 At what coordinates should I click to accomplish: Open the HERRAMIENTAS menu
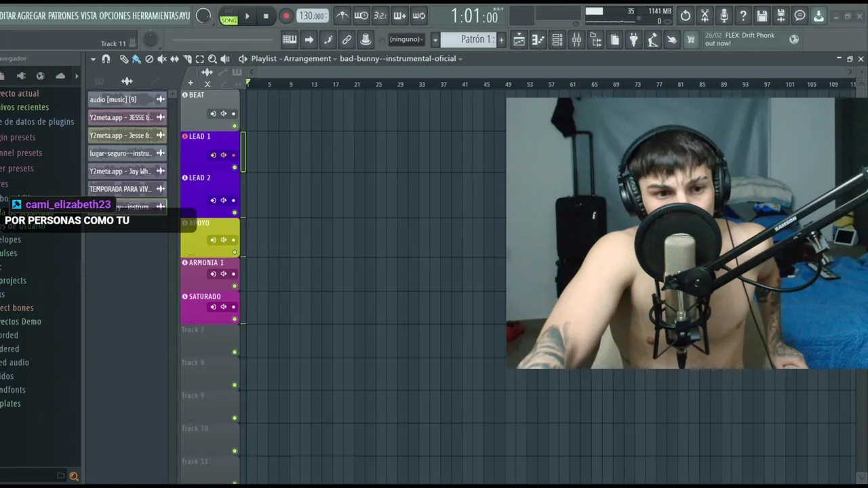[x=155, y=16]
